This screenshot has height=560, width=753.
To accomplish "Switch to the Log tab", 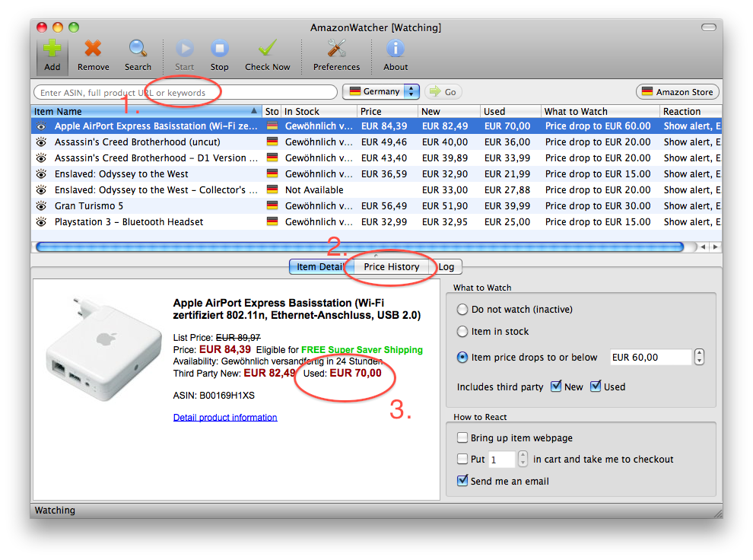I will coord(446,266).
